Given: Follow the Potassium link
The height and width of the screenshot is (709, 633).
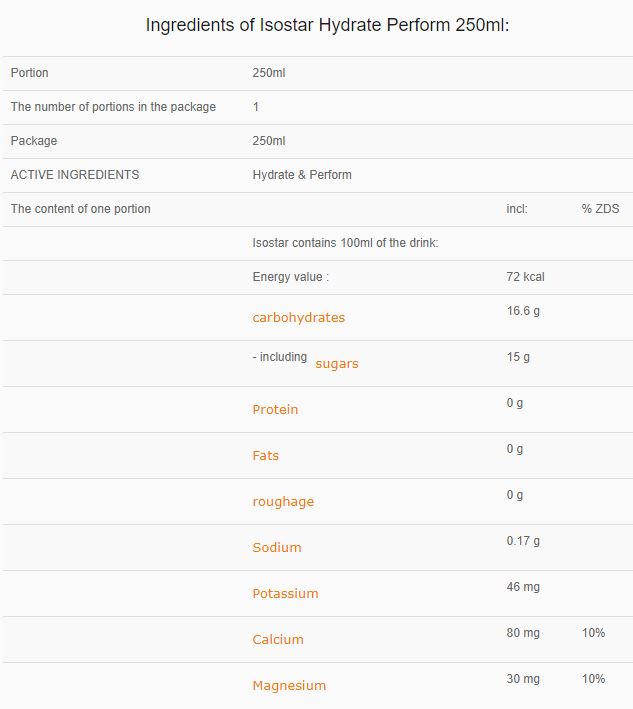Looking at the screenshot, I should [x=285, y=593].
